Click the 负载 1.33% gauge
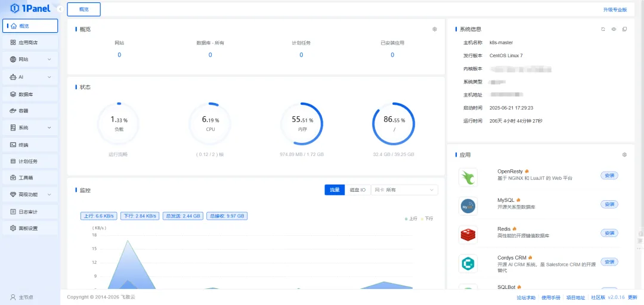Screen dimensions: 644x305 pos(119,124)
